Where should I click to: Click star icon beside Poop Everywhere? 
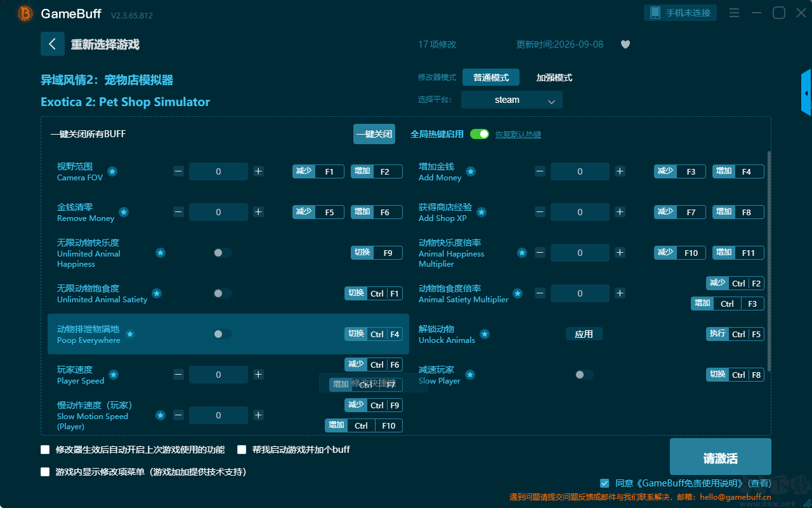click(x=130, y=334)
